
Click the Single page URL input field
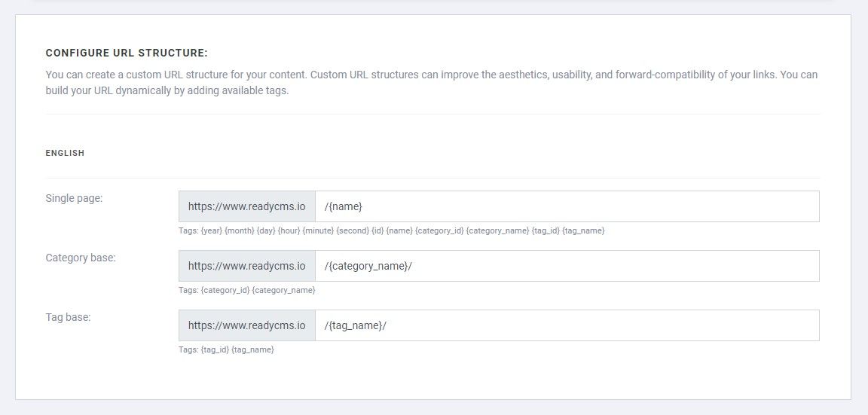click(x=567, y=206)
